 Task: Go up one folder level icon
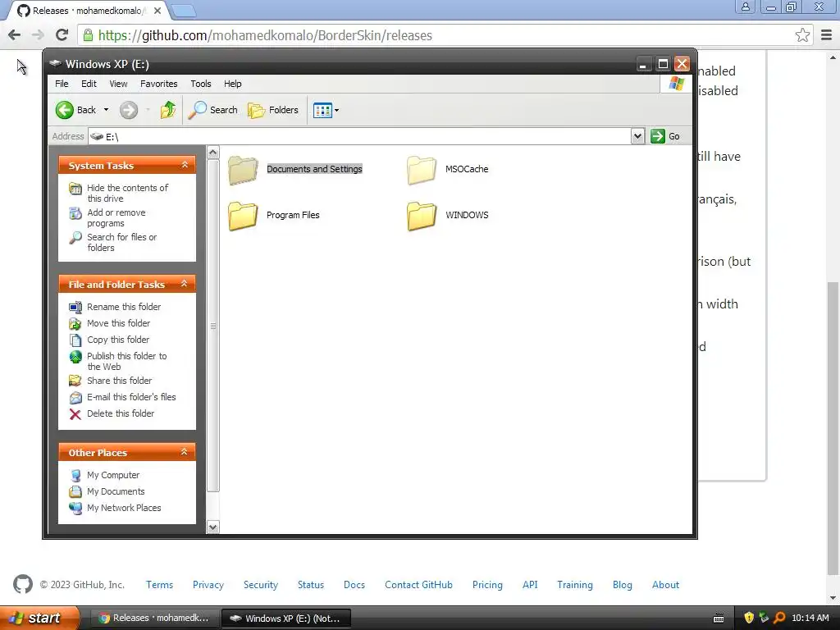(x=167, y=110)
